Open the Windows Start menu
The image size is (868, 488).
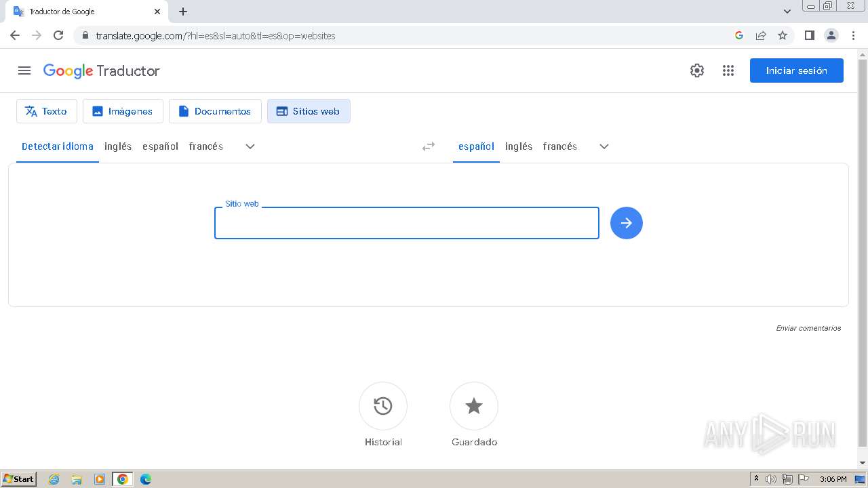pos(19,479)
